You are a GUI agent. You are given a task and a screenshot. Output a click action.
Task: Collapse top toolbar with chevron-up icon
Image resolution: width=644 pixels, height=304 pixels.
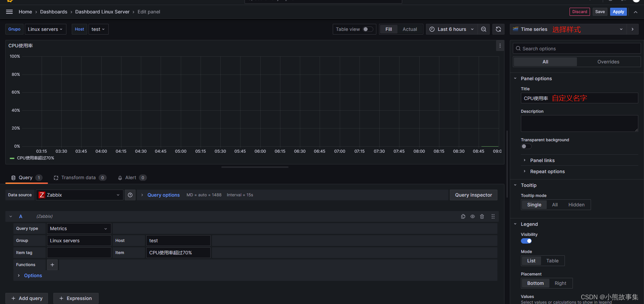[636, 12]
